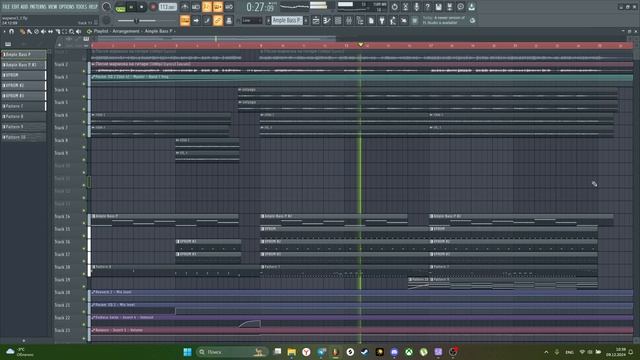
Task: Open the Playlist window shortcut icon
Action: coord(316,20)
